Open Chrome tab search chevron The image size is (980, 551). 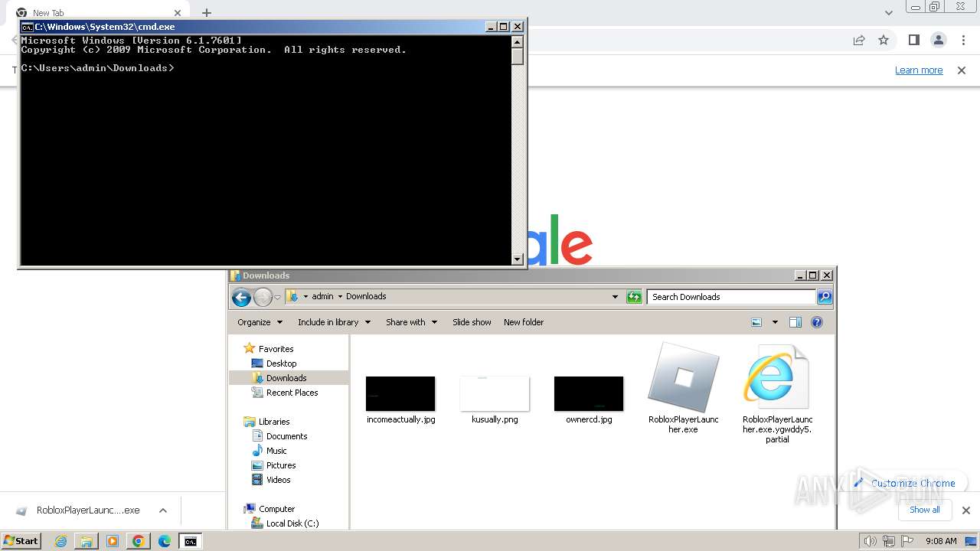pyautogui.click(x=889, y=12)
